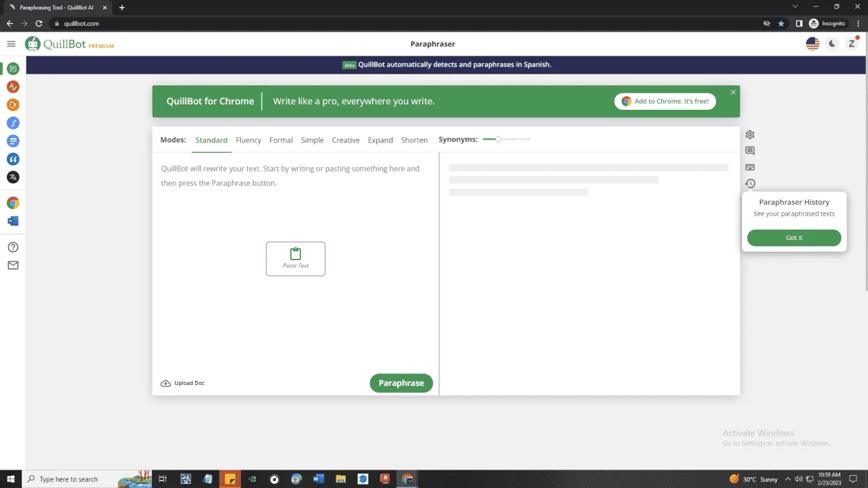Click the green Paraphrase button
868x488 pixels.
tap(401, 383)
